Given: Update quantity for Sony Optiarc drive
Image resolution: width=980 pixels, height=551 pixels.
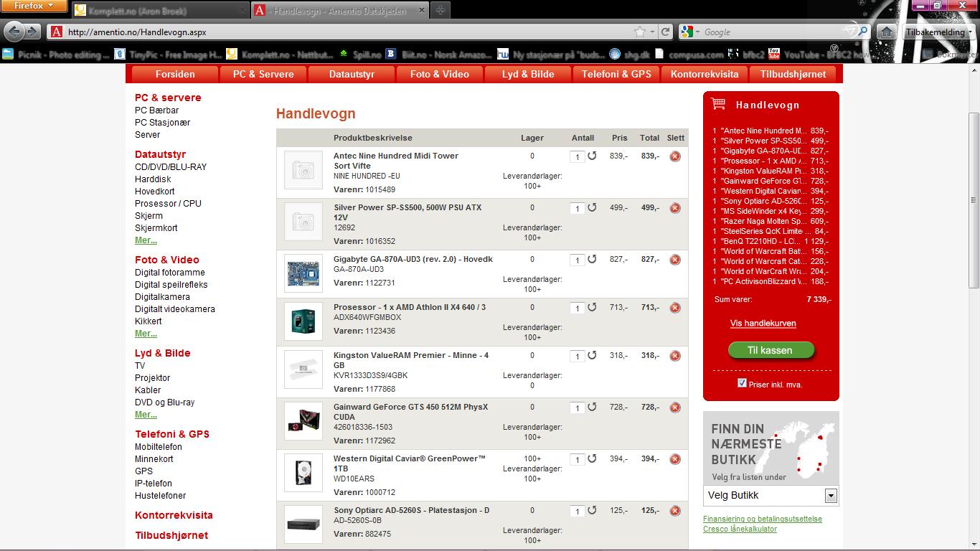Looking at the screenshot, I should point(592,510).
